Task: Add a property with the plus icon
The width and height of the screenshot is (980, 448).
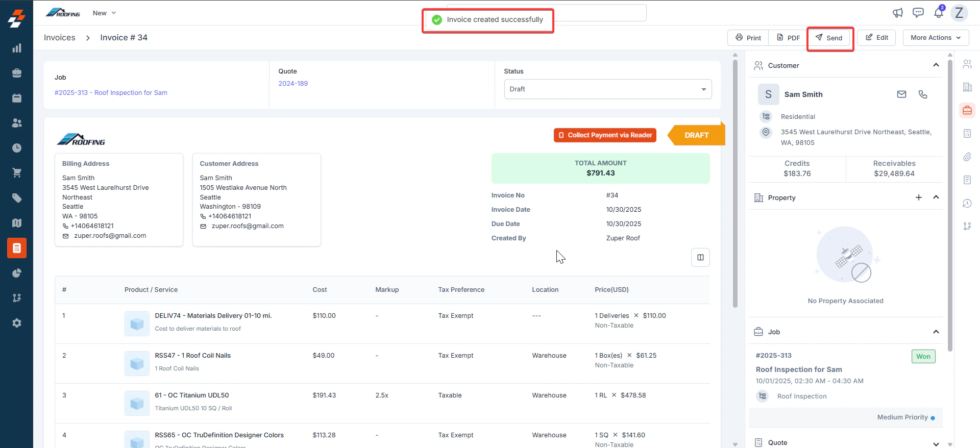Action: coord(919,197)
